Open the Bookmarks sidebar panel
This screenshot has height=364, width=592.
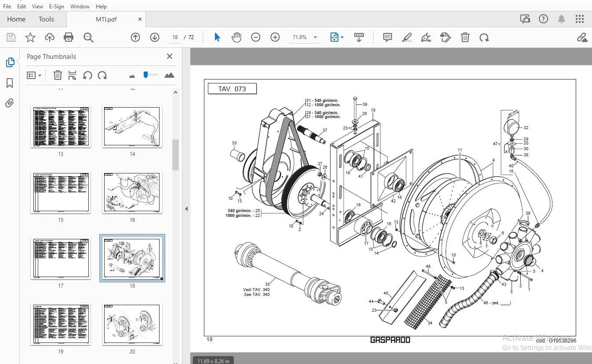tap(10, 83)
